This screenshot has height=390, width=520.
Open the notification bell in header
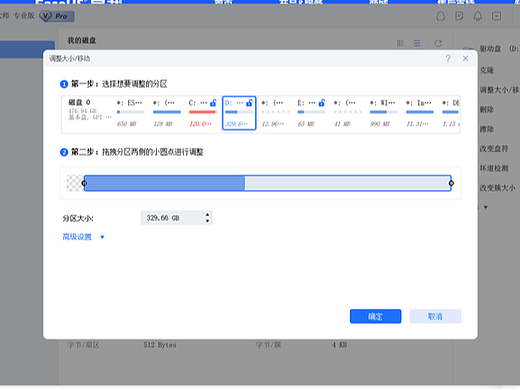point(478,16)
